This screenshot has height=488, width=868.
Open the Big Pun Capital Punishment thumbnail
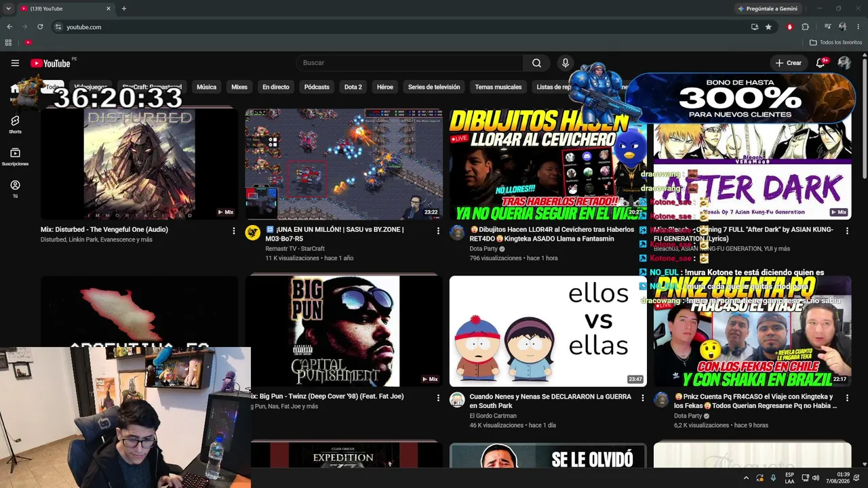pos(344,331)
